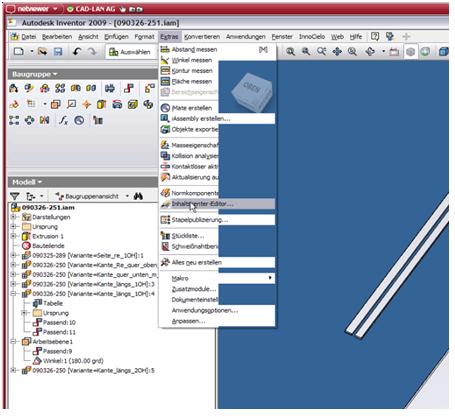Choose Kontur messen from the menu
The width and height of the screenshot is (455, 417).
pyautogui.click(x=189, y=71)
